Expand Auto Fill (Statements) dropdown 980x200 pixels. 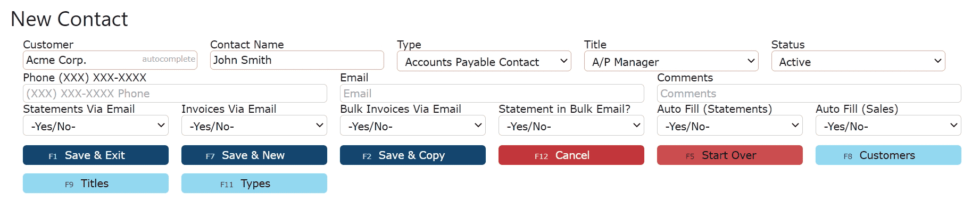(x=730, y=126)
